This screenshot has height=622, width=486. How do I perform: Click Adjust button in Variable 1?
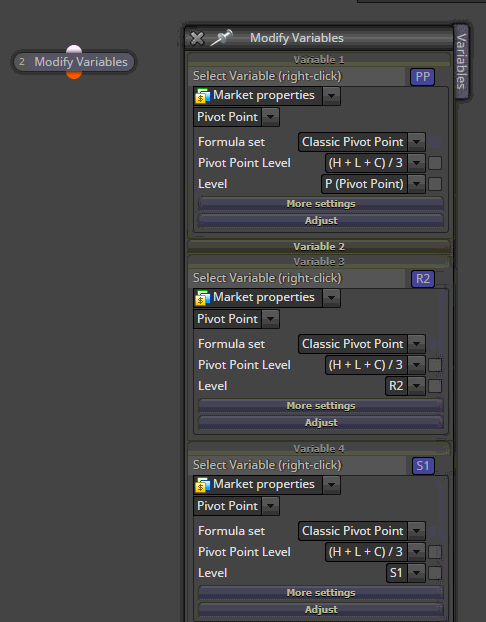pyautogui.click(x=321, y=221)
